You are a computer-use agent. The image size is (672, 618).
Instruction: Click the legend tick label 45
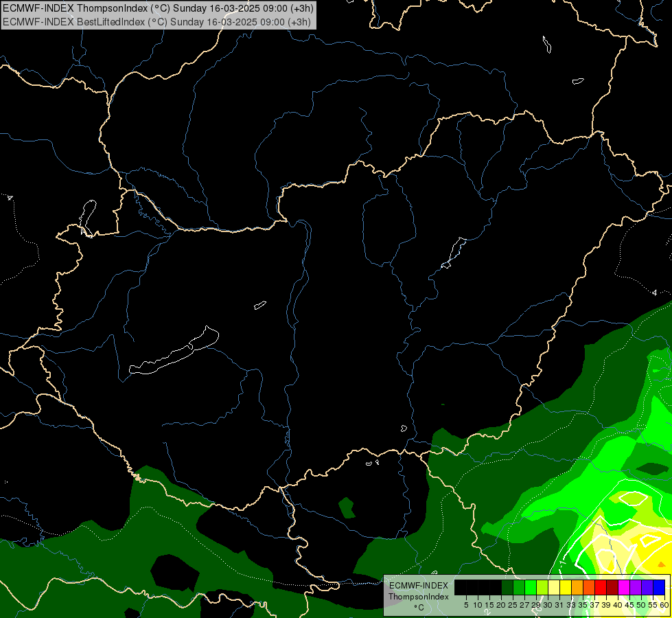(629, 605)
